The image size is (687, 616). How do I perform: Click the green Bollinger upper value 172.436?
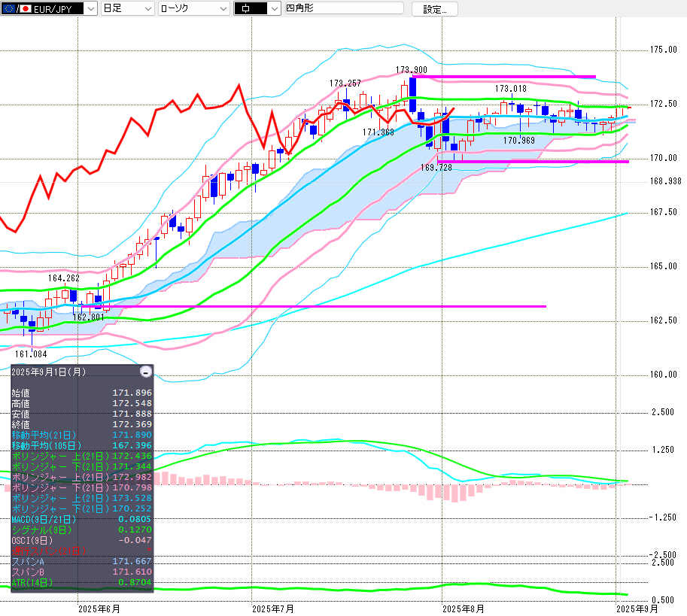click(132, 456)
